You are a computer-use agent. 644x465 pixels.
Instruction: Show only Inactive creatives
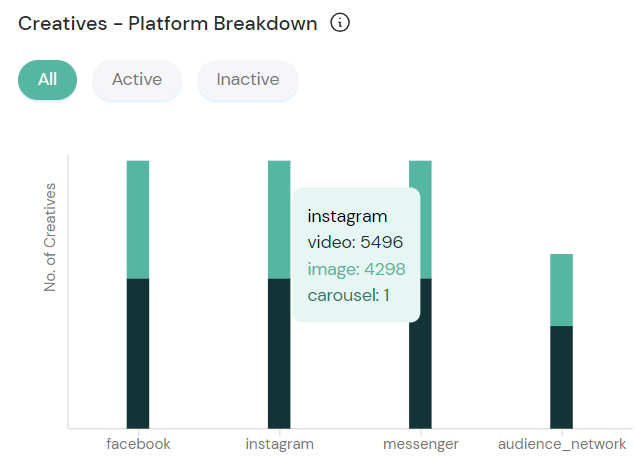[248, 80]
